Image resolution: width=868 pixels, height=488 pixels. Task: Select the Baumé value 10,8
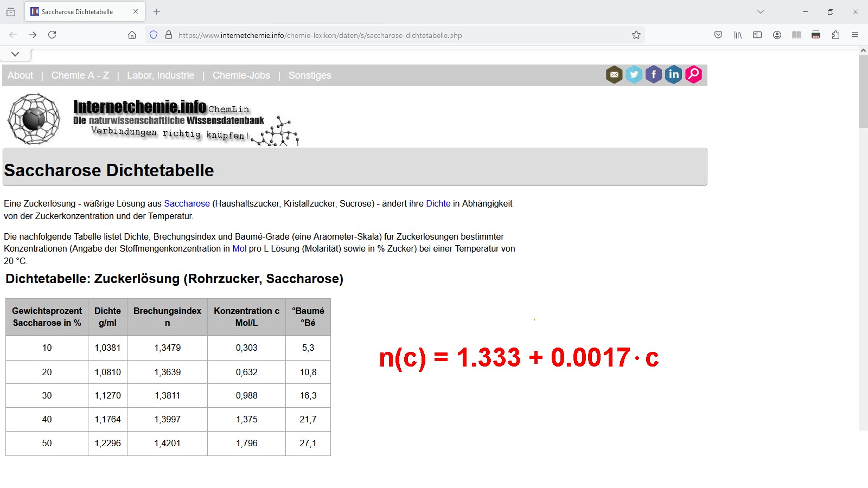[308, 372]
